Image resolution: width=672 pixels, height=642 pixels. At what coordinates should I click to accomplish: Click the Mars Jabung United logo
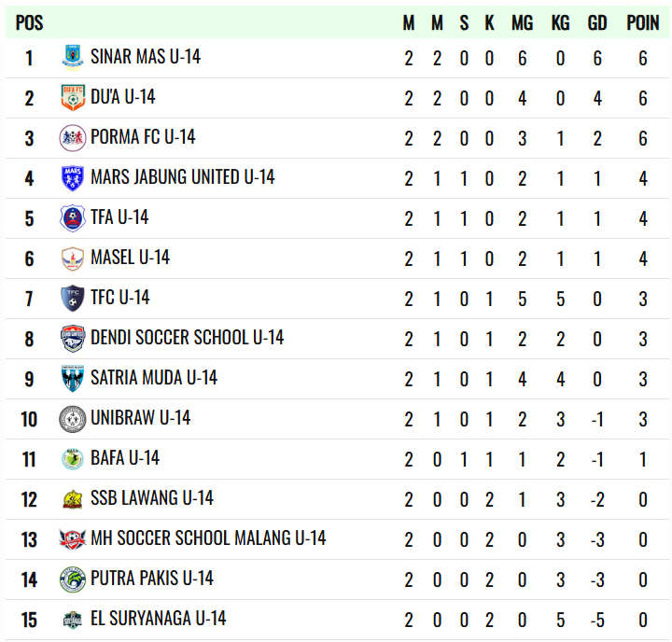coord(73,177)
